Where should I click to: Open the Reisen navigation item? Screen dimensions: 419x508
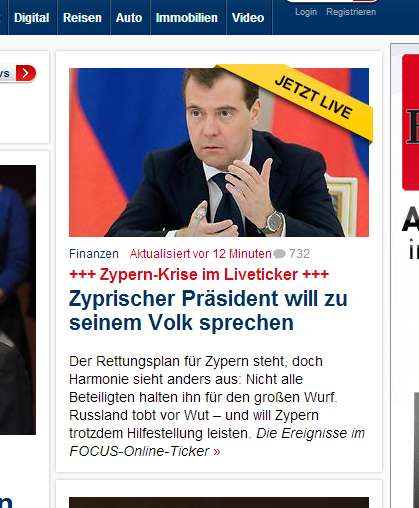[83, 17]
